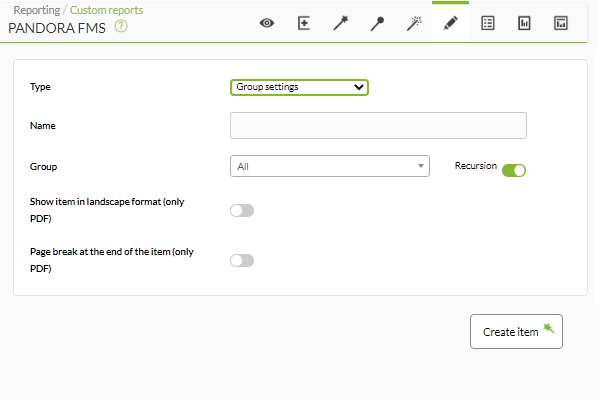The image size is (600, 400).
Task: Click the Create item button
Action: 516,331
